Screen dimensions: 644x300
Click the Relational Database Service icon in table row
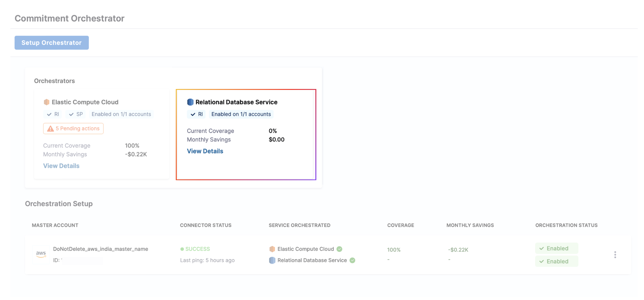[272, 260]
